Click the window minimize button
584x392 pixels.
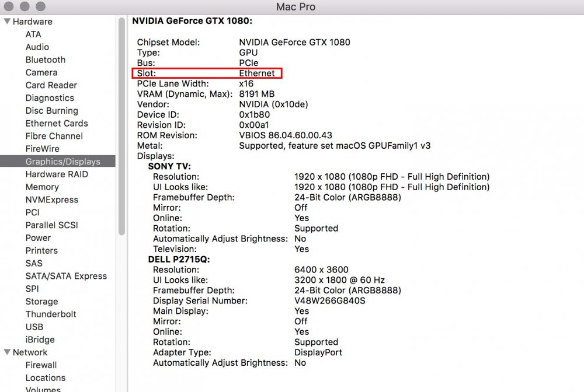(x=25, y=6)
